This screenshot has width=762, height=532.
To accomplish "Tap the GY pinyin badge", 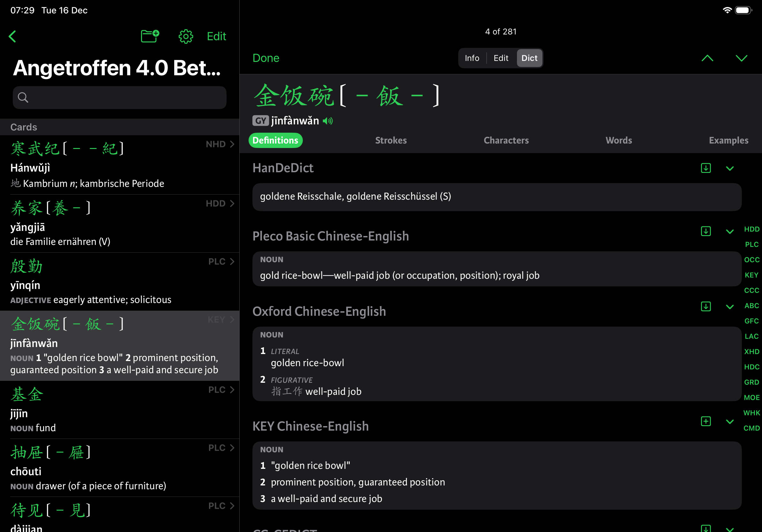I will (x=260, y=121).
